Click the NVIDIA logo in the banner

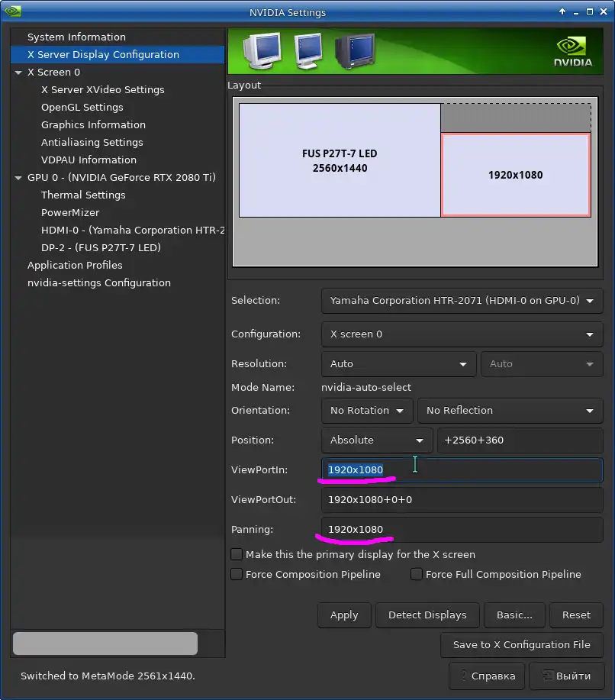coord(573,52)
